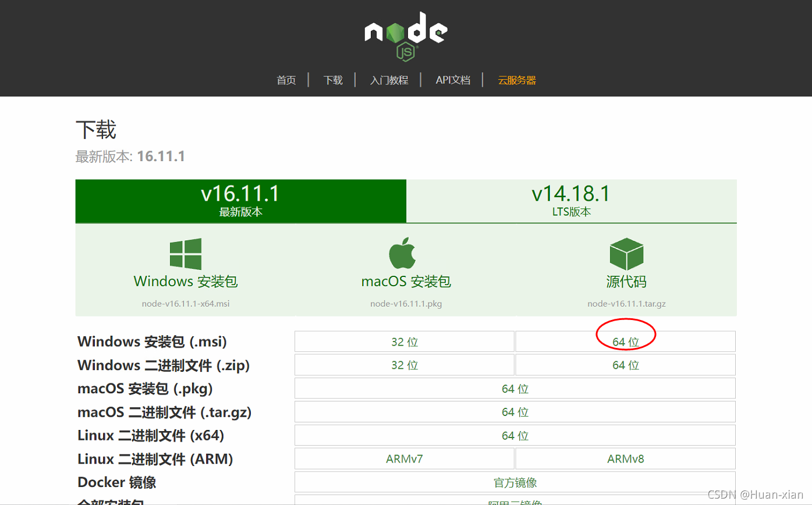Download the node-v16.11.1.tar.gz source archive
This screenshot has height=505, width=812.
[x=627, y=303]
